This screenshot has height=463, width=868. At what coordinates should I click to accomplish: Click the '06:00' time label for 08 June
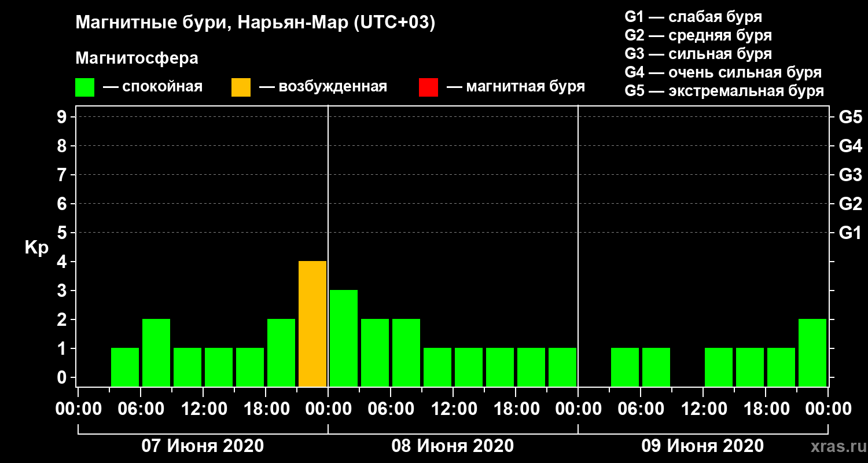click(x=391, y=409)
